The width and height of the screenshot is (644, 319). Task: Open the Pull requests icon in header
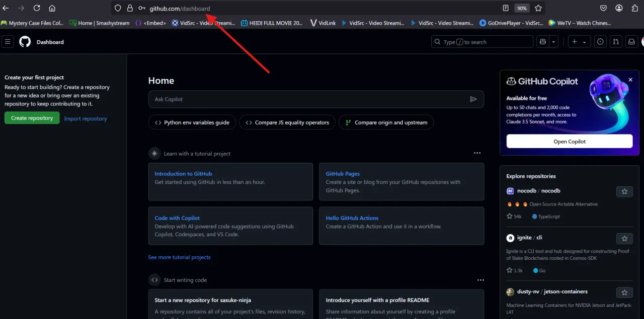pos(615,42)
